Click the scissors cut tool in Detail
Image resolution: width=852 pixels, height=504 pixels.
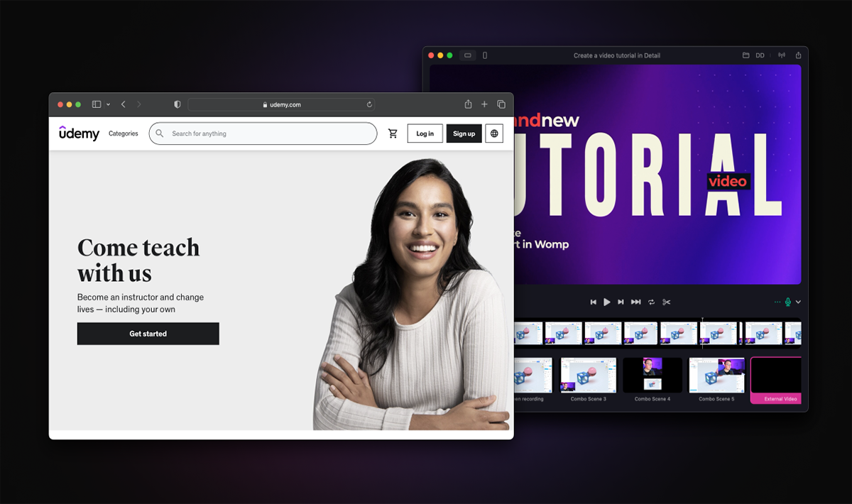(x=666, y=302)
